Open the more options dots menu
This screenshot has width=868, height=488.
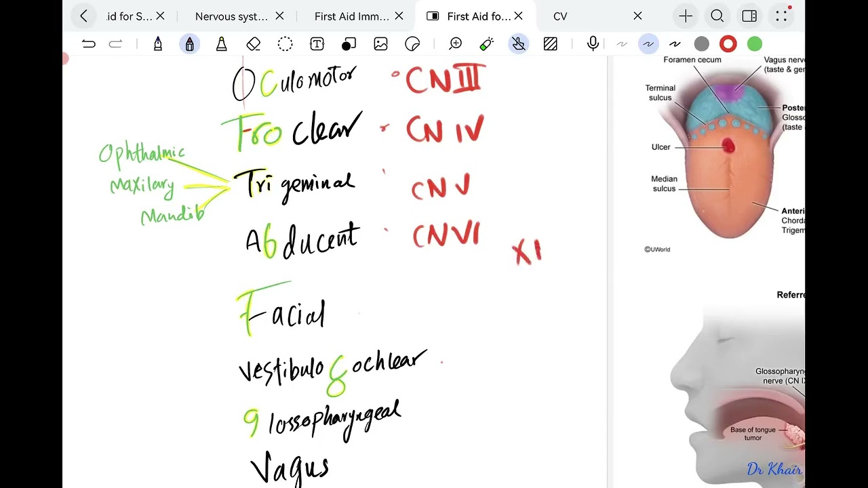click(782, 16)
